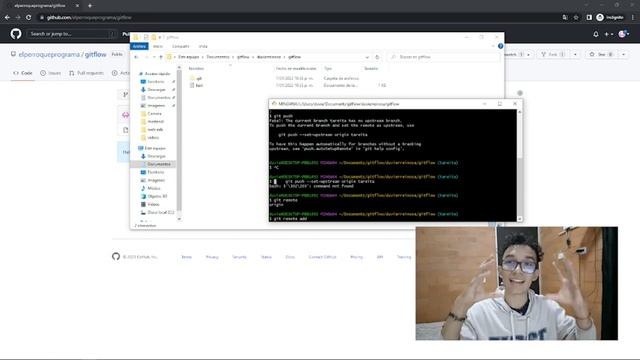Open a new Chrome tab

coord(90,6)
